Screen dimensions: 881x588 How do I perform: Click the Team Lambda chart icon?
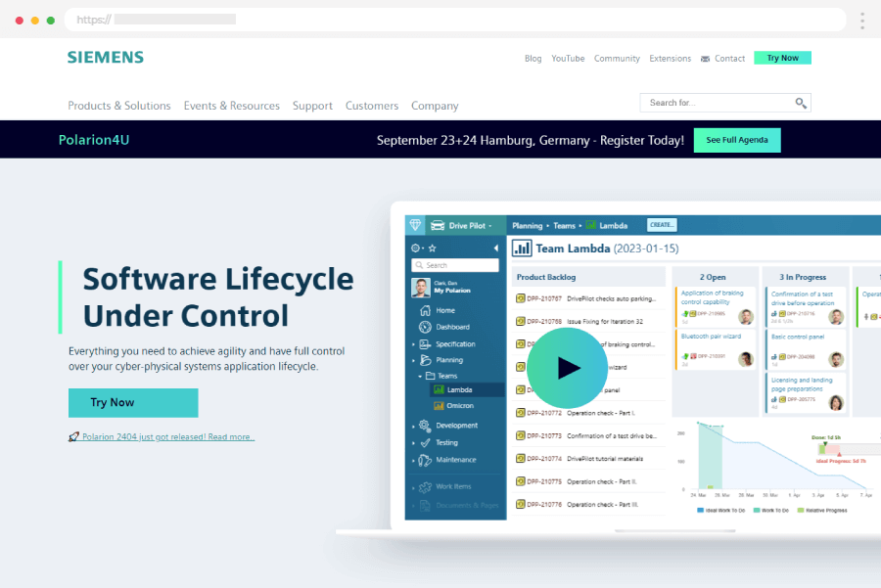pyautogui.click(x=523, y=249)
